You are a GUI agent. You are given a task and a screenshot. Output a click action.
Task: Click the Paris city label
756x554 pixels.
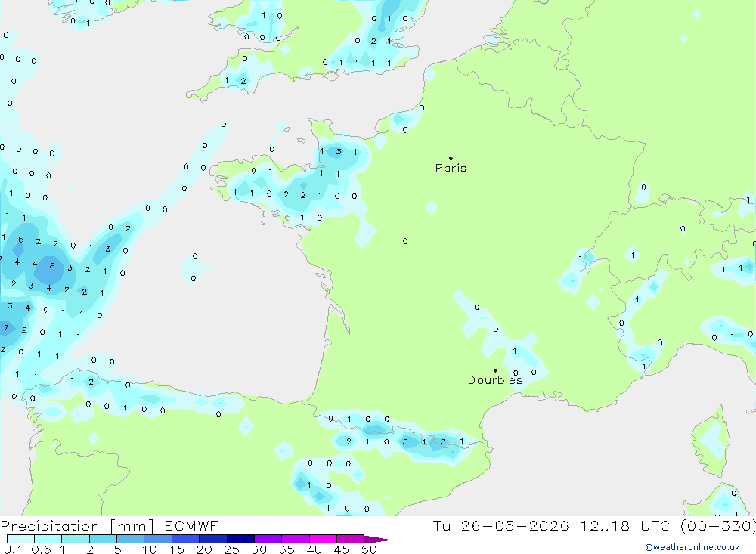click(451, 168)
